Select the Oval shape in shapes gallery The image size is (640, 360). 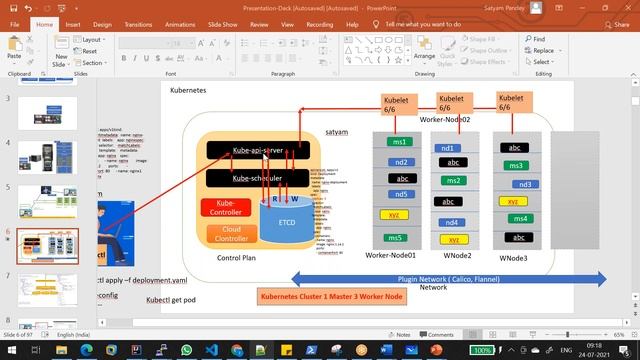[x=388, y=40]
